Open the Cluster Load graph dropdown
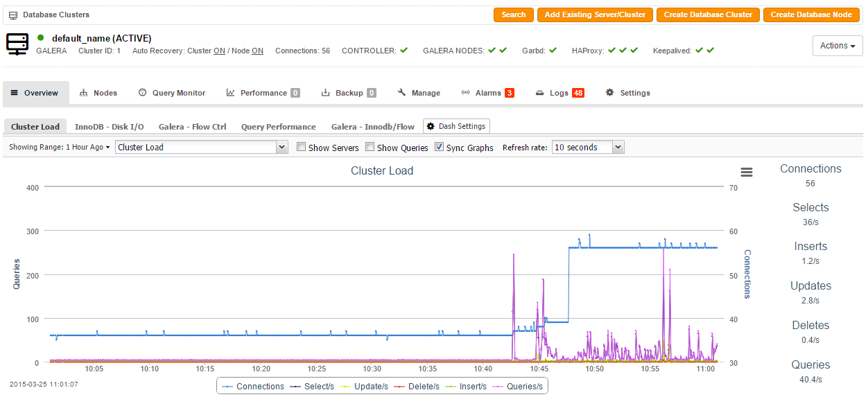Screen dimensions: 868x406 [x=201, y=147]
